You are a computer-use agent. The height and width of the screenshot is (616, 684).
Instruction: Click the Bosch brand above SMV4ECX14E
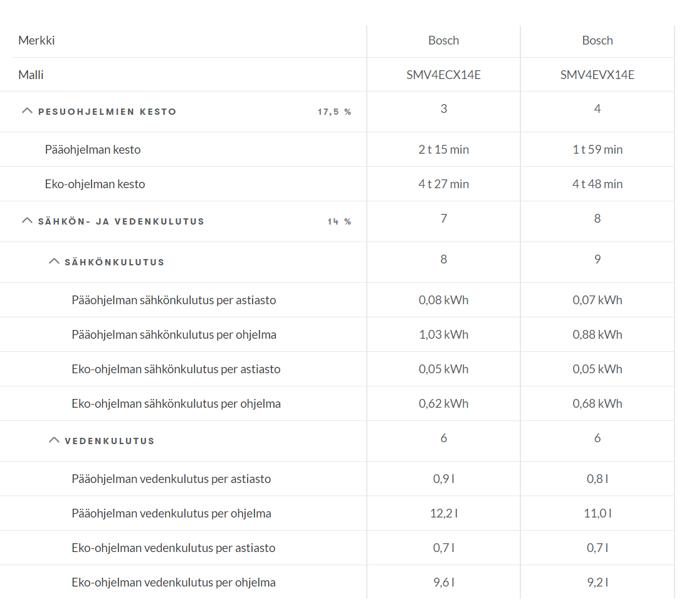pos(443,40)
